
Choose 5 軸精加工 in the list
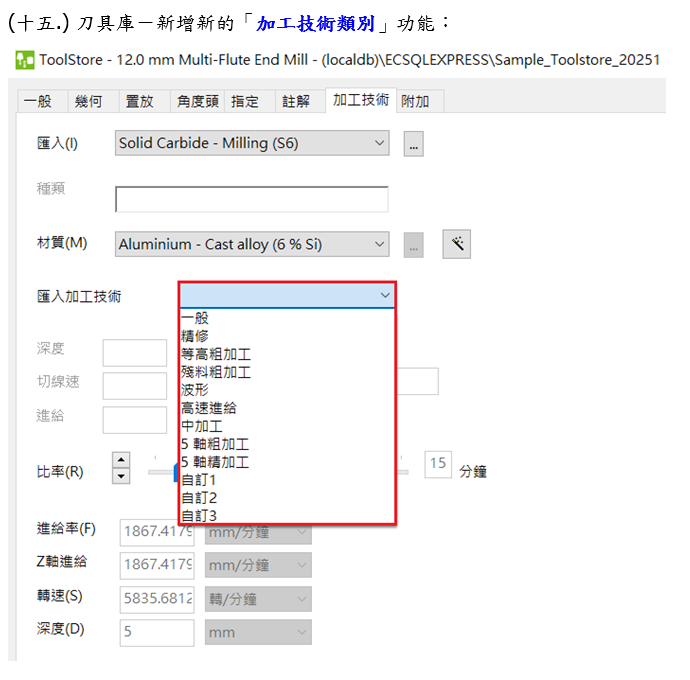pos(215,462)
